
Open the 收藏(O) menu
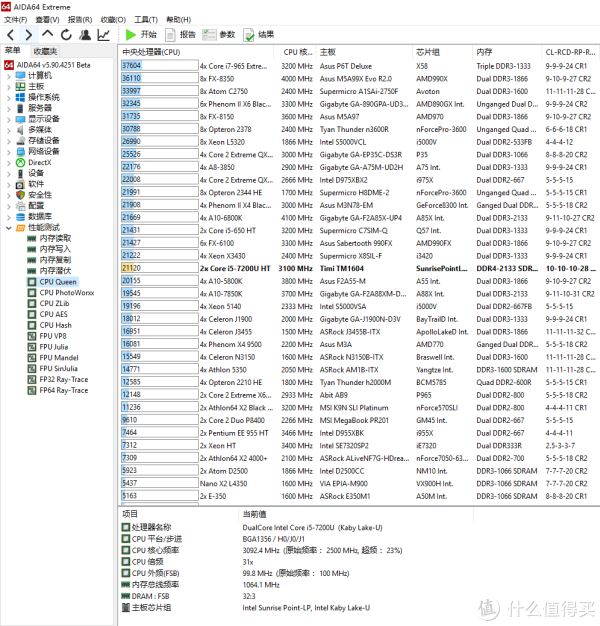113,20
